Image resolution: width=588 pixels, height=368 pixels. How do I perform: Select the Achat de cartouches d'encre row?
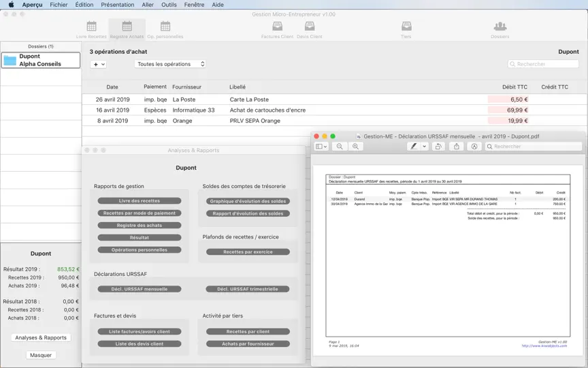click(x=335, y=110)
